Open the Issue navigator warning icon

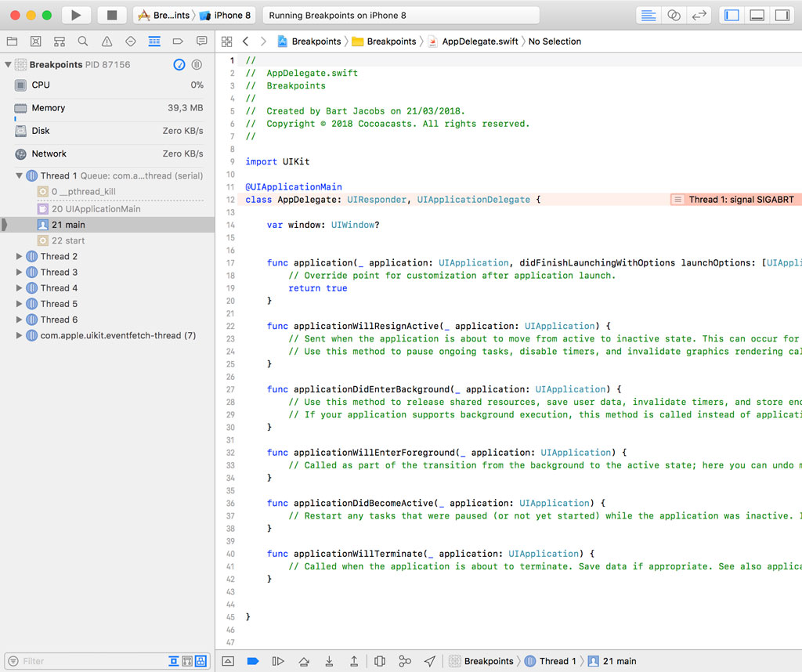click(107, 41)
